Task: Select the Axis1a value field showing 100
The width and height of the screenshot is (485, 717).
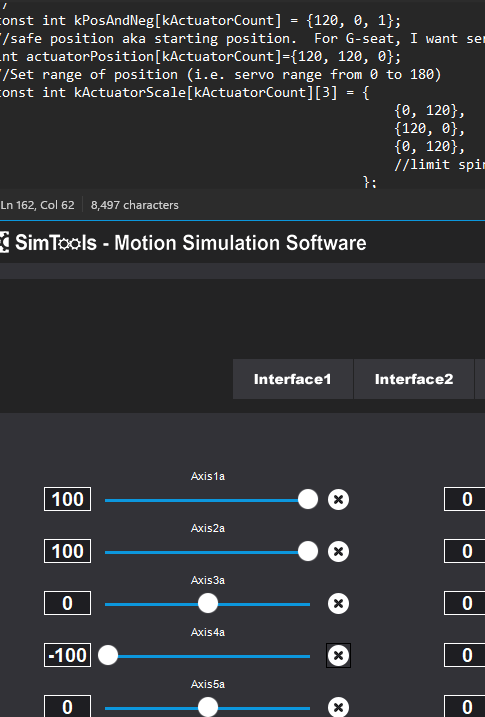Action: pos(68,499)
